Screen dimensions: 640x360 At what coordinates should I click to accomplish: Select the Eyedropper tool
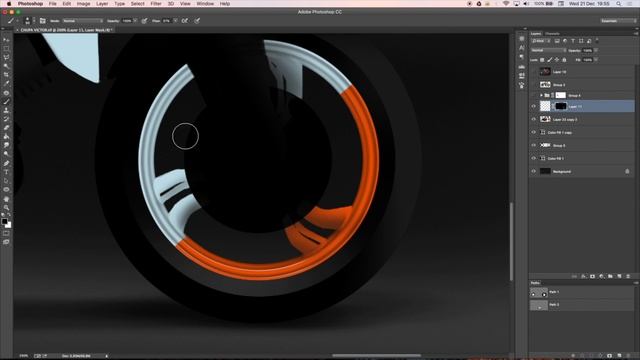coord(6,84)
